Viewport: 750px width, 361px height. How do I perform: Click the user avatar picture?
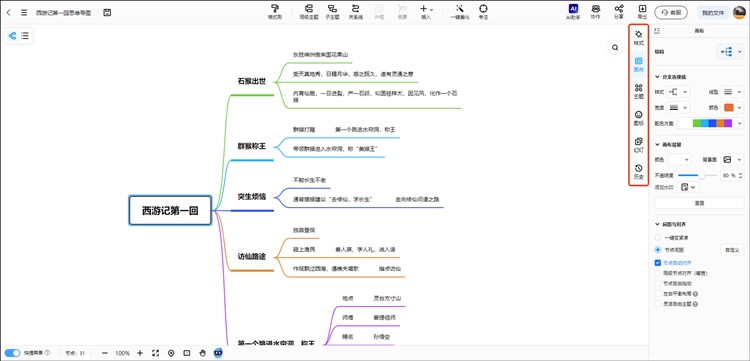point(739,13)
